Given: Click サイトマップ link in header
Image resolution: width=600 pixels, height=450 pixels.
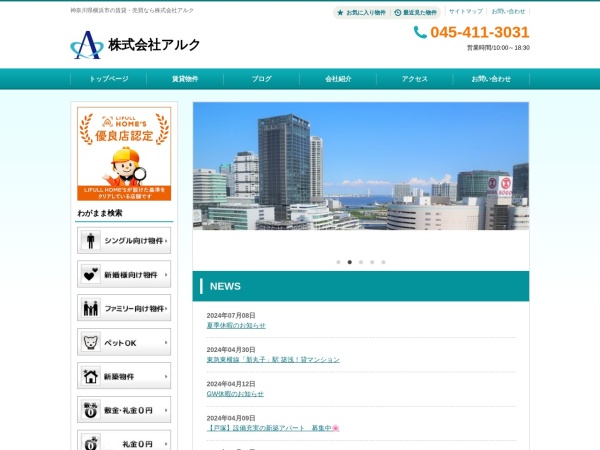Looking at the screenshot, I should pos(466,11).
